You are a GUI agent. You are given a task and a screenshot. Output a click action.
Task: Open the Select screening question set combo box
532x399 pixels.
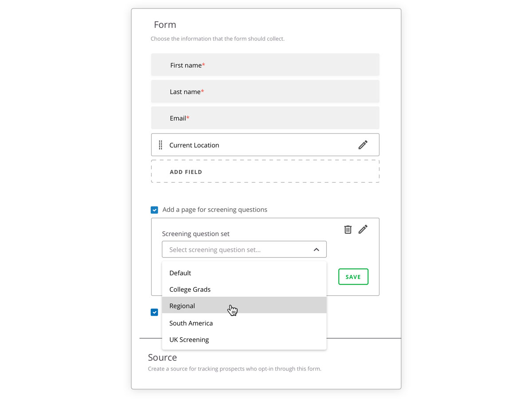(x=244, y=250)
